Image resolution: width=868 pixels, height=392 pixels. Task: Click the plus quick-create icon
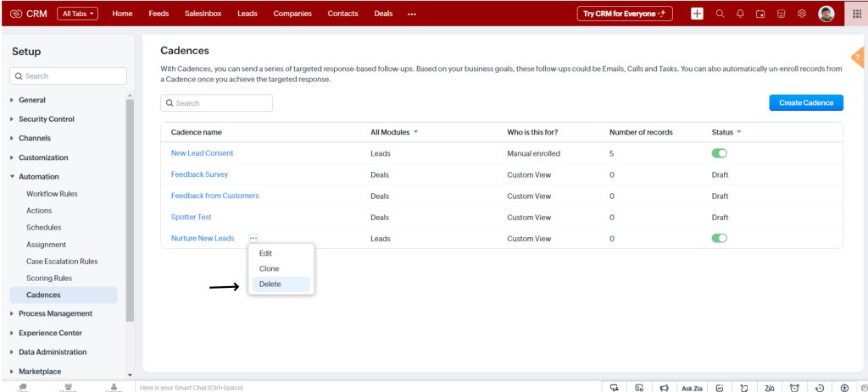[x=697, y=14]
